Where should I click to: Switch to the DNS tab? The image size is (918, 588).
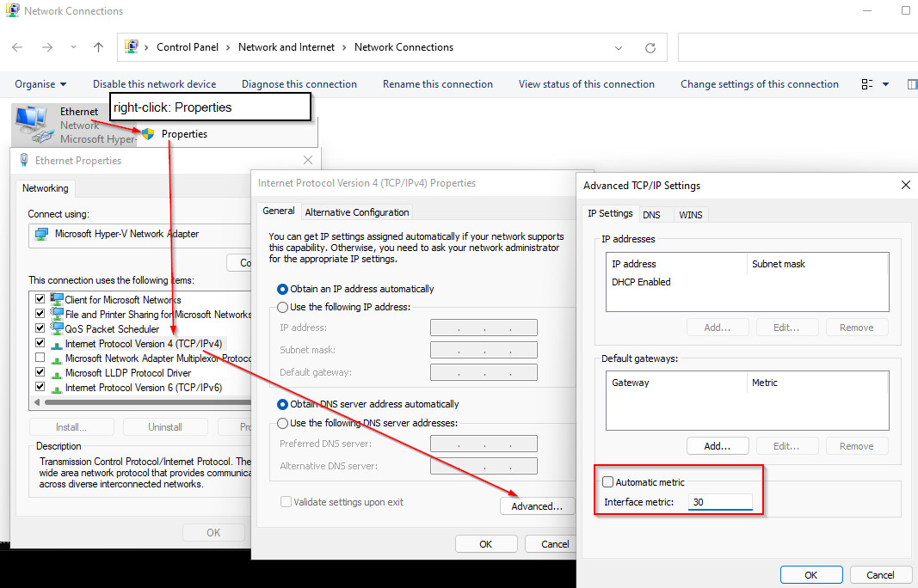[x=651, y=215]
